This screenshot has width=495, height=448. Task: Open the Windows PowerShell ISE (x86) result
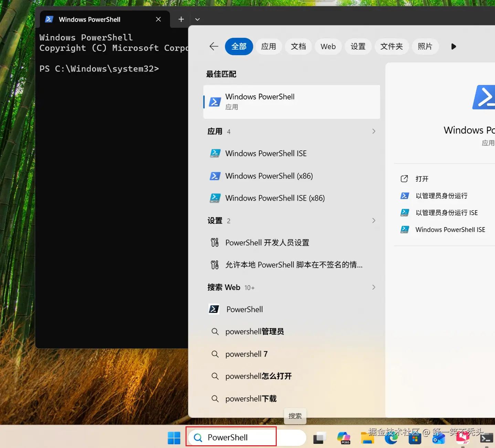coord(292,198)
